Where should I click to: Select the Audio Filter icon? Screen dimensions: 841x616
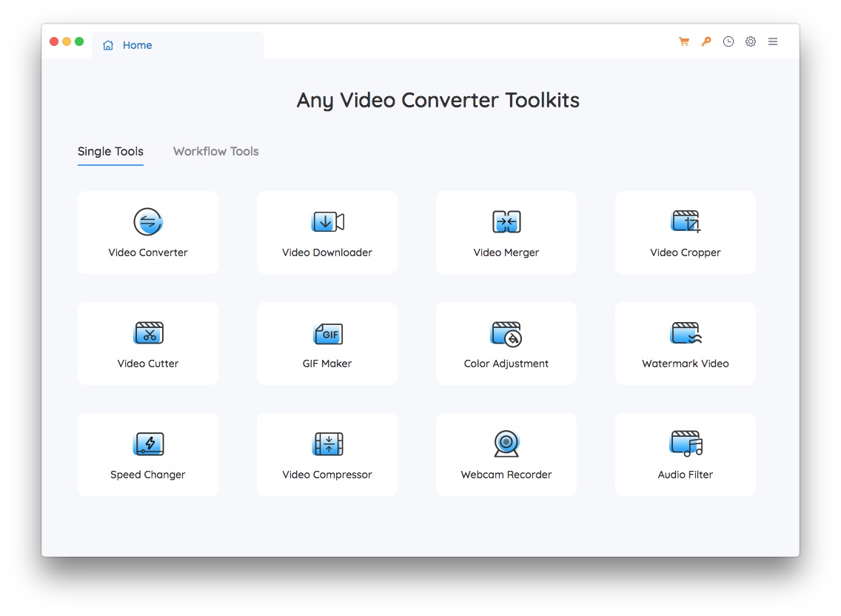pyautogui.click(x=686, y=443)
